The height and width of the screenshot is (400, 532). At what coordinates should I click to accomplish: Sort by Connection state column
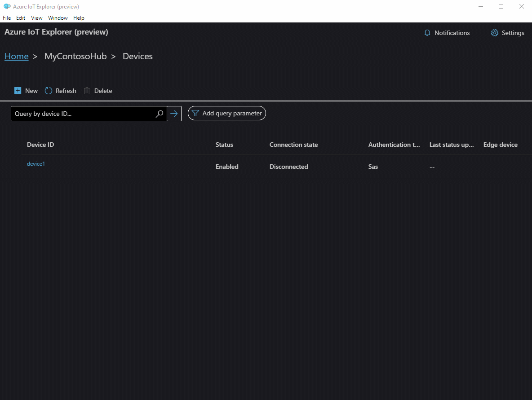pos(293,145)
